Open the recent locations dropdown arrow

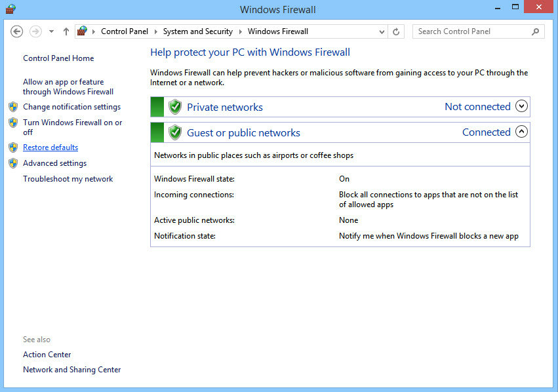coord(51,31)
